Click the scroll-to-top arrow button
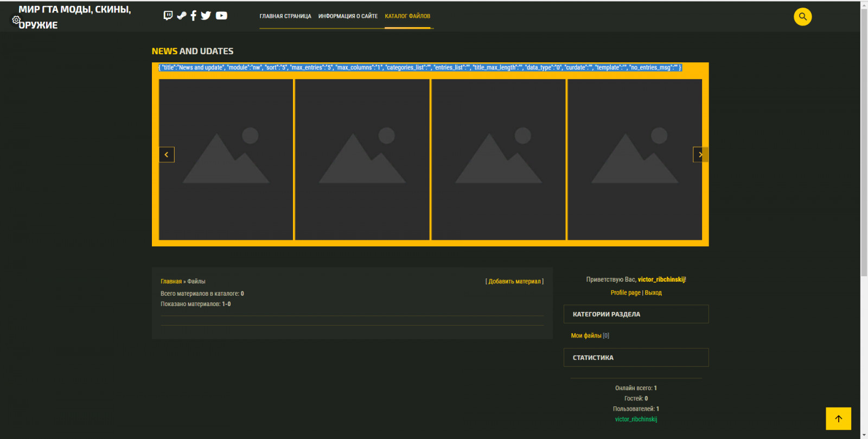The height and width of the screenshot is (439, 868). point(838,418)
